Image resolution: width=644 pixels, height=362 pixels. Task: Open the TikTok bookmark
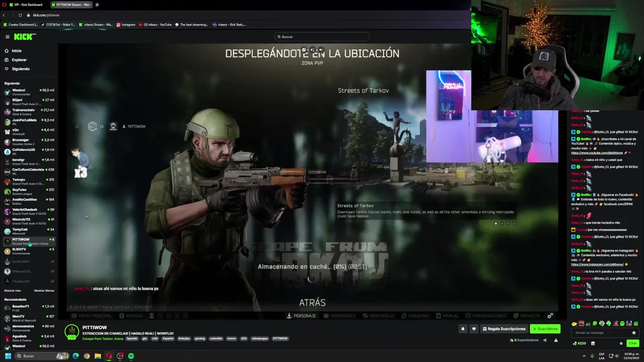coord(58,24)
